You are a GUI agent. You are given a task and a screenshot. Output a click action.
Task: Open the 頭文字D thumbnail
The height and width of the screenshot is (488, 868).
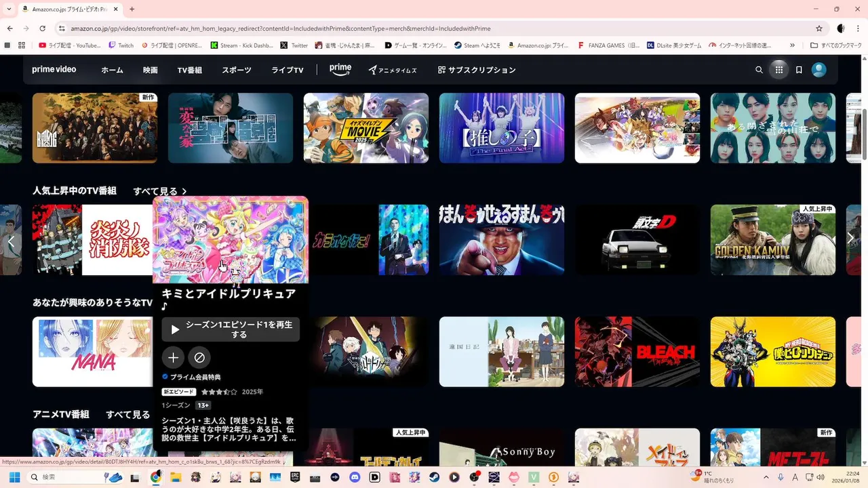point(637,240)
